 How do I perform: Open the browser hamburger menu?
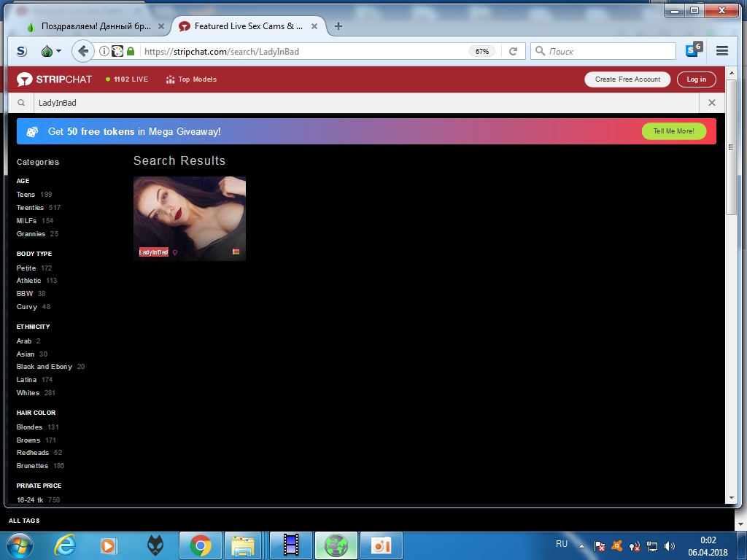722,51
